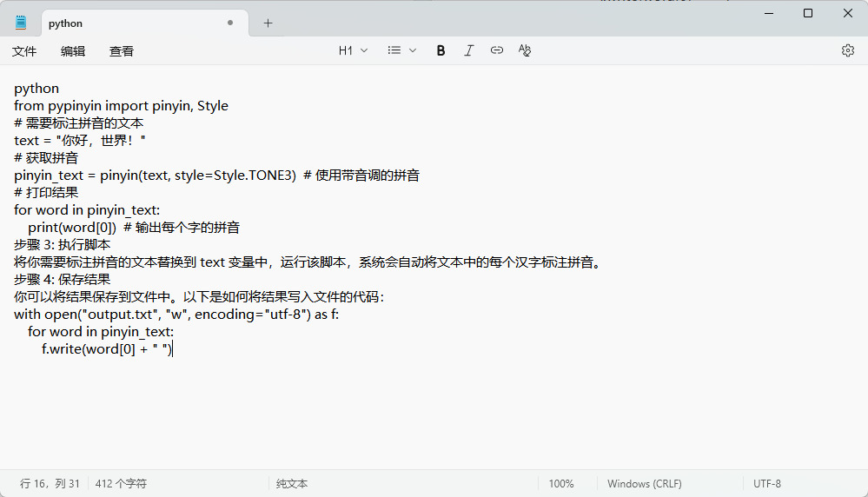The image size is (868, 497).
Task: Click 行 16，列 31 position indicator
Action: pyautogui.click(x=50, y=484)
